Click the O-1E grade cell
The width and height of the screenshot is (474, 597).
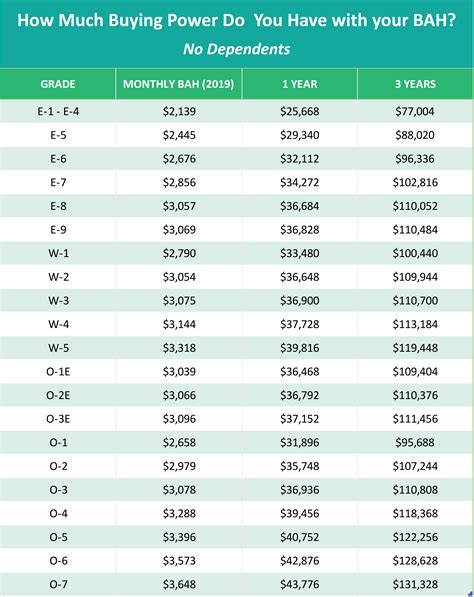[x=58, y=371]
